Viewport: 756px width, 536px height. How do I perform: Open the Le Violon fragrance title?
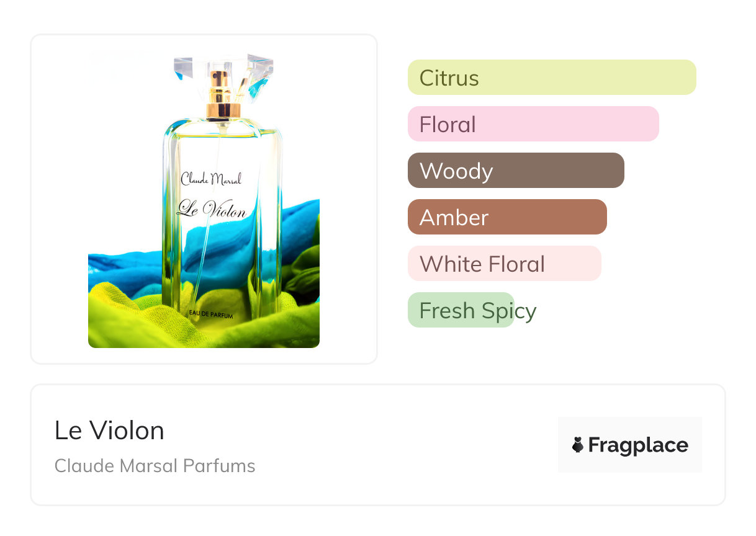click(x=109, y=431)
